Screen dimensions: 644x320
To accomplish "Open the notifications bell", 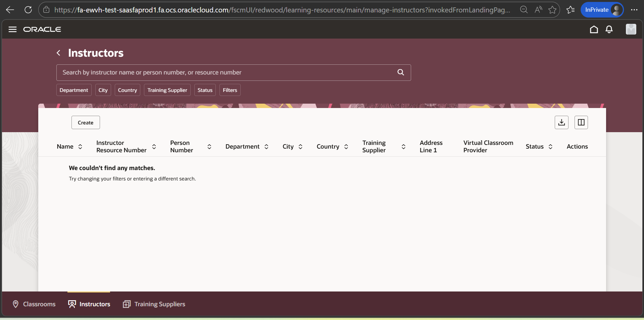I will click(x=609, y=30).
